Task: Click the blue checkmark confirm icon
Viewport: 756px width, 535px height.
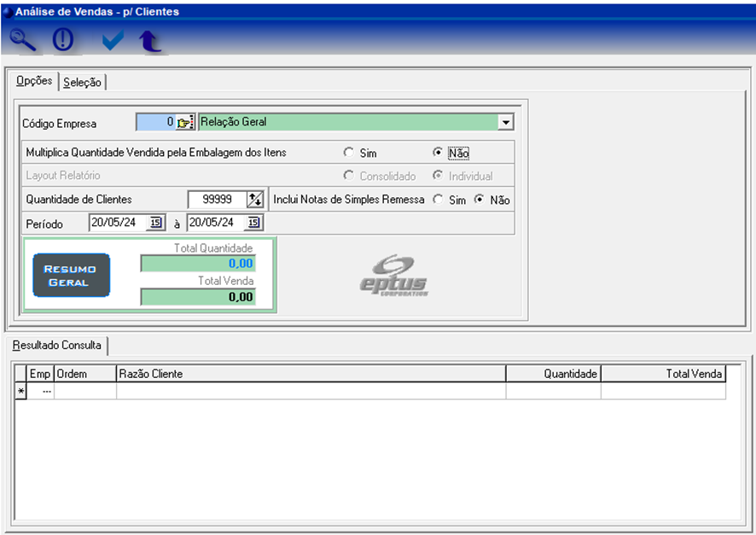Action: 112,40
